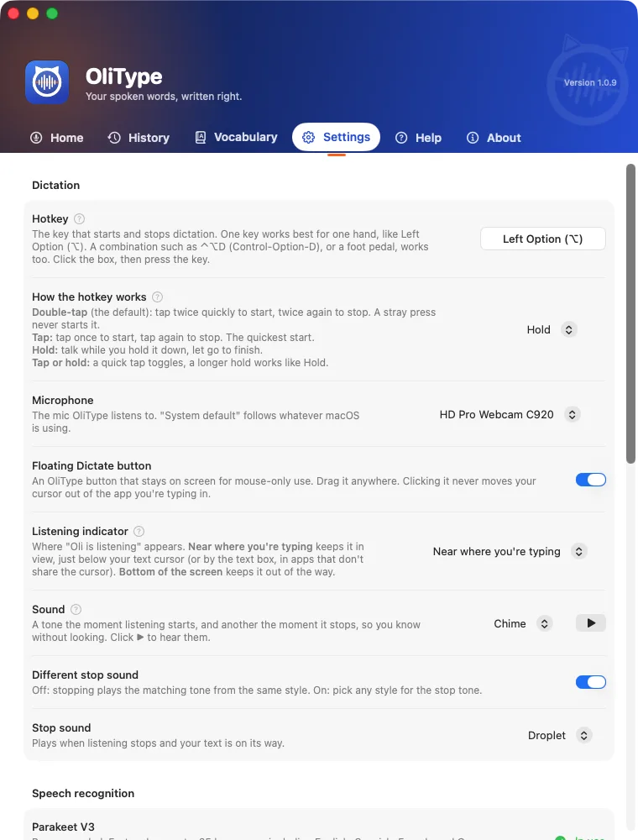Screen dimensions: 638x840
Task: Turn off the Floating Dictate button toggle
Action: (x=590, y=480)
